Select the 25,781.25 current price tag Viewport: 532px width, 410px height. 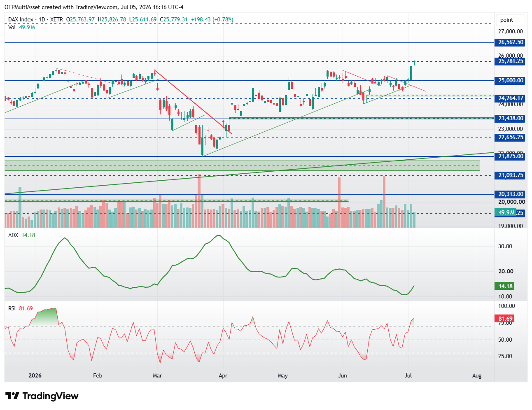pyautogui.click(x=510, y=61)
